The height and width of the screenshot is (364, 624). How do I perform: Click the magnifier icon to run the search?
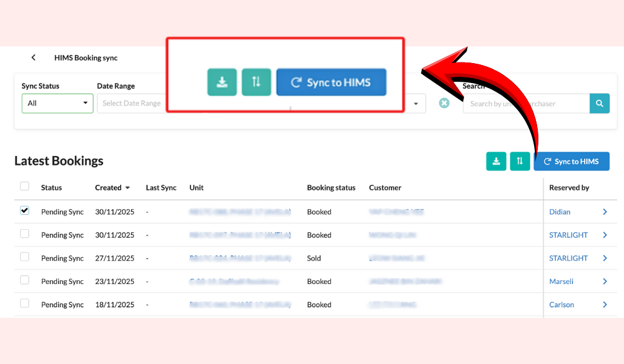tap(599, 103)
